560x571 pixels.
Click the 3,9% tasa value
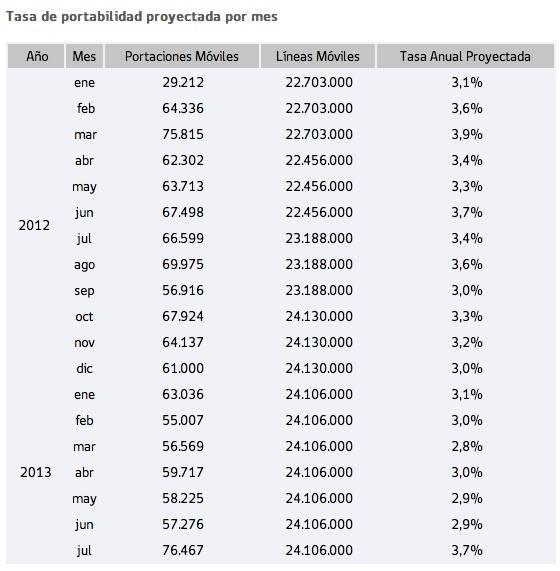coord(467,134)
